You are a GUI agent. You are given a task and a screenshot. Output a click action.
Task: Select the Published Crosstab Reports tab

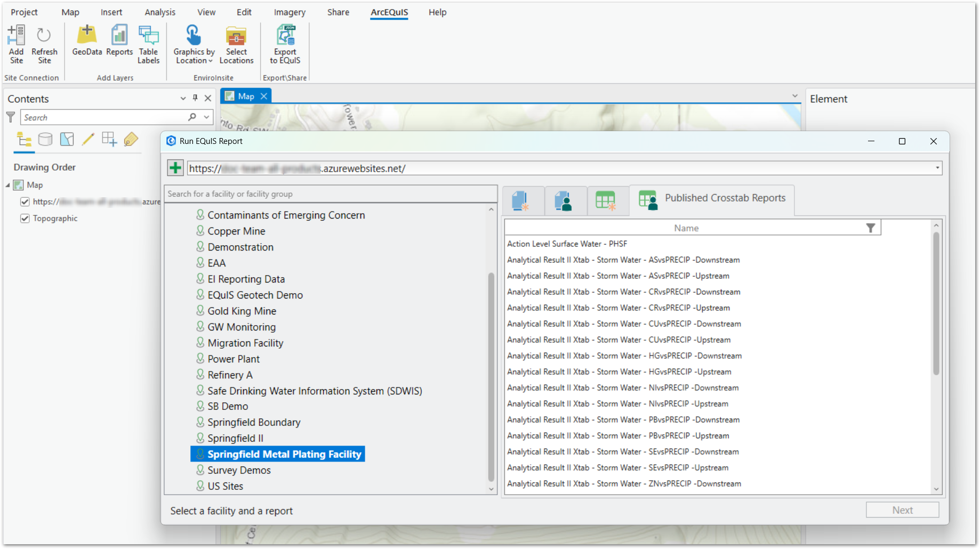pos(712,200)
